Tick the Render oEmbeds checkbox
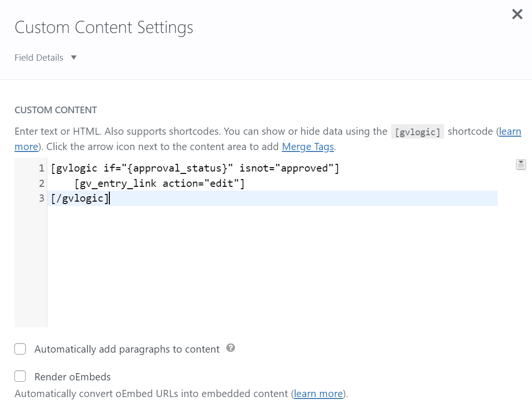 click(x=20, y=377)
